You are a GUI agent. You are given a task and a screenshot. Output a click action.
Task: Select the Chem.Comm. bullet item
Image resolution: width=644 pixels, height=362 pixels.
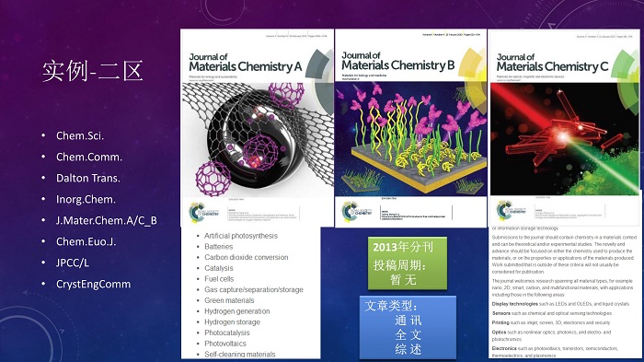point(89,157)
